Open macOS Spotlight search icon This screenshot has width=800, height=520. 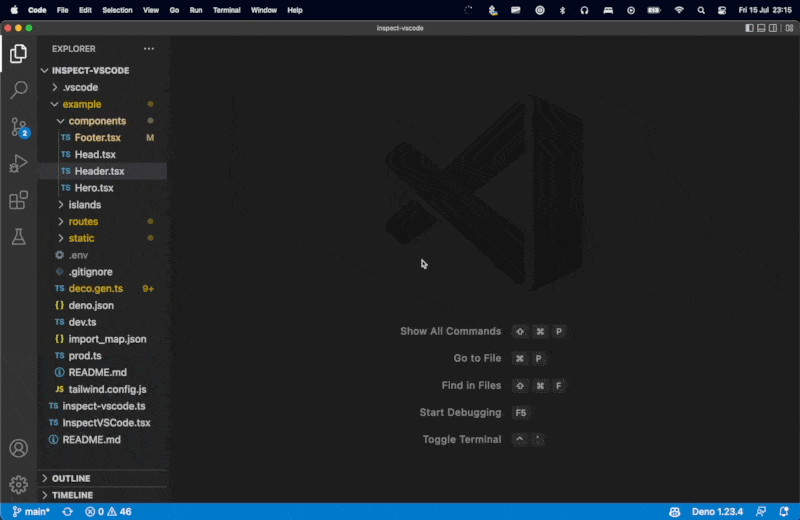click(701, 10)
